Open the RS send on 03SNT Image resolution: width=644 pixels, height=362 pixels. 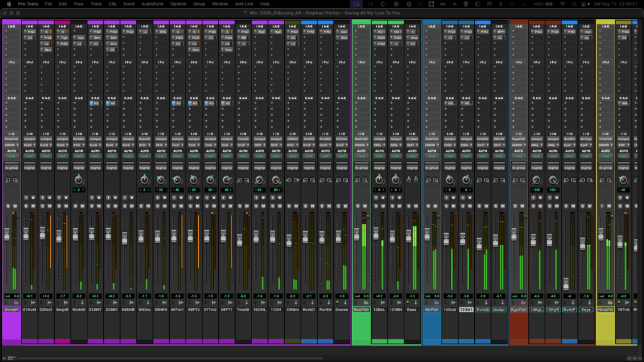pyautogui.click(x=96, y=104)
